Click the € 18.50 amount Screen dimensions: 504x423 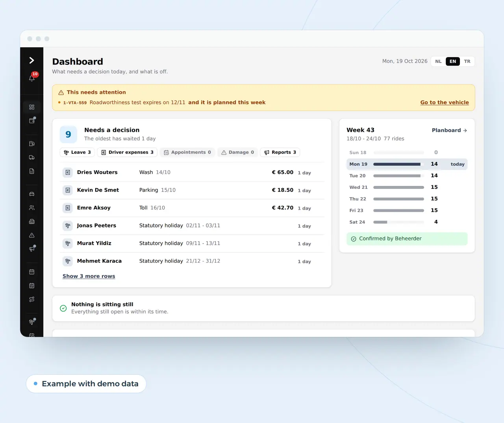(x=283, y=190)
